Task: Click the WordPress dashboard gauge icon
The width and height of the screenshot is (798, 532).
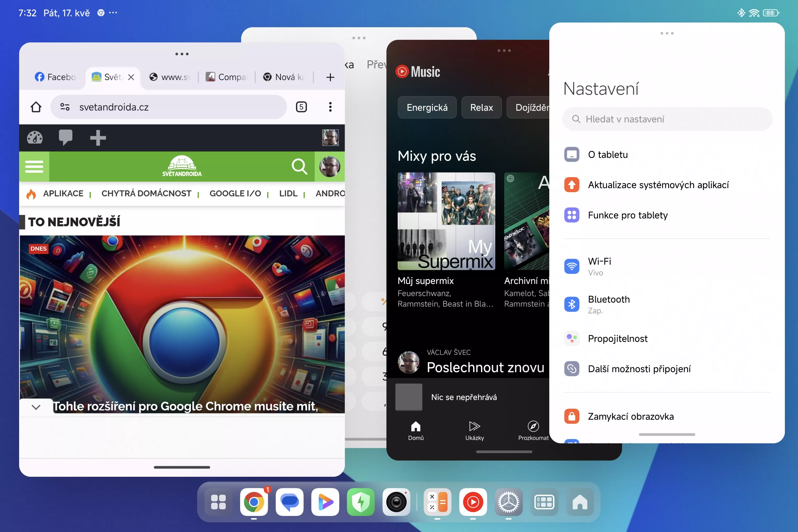Action: (35, 138)
